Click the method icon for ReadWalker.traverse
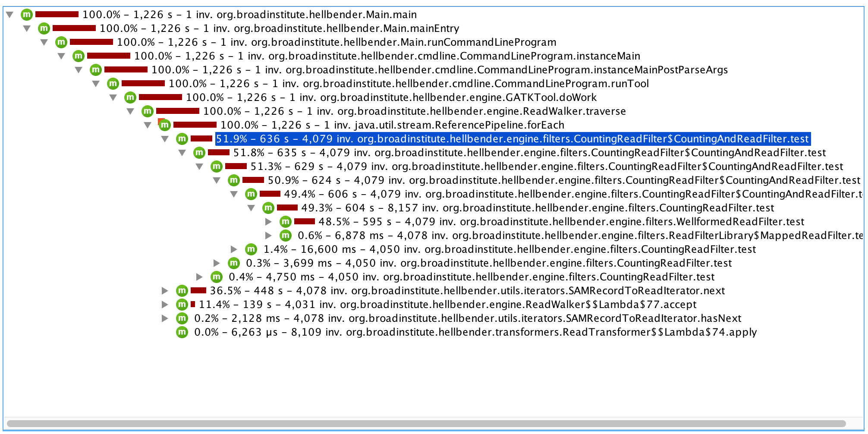The height and width of the screenshot is (434, 868). pos(147,111)
